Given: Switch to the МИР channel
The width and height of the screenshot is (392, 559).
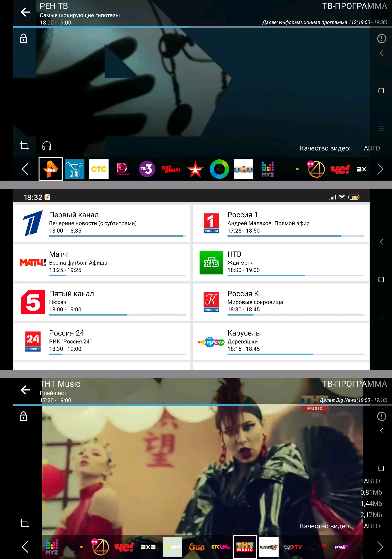Looking at the screenshot, I should point(219,169).
